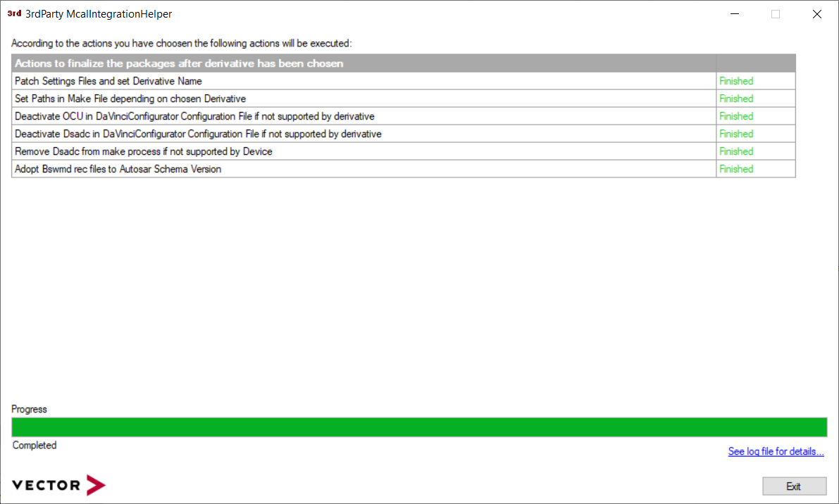Click Finished status of Deactivate OCU row
Viewport: 839px width, 504px height.
pyautogui.click(x=736, y=116)
